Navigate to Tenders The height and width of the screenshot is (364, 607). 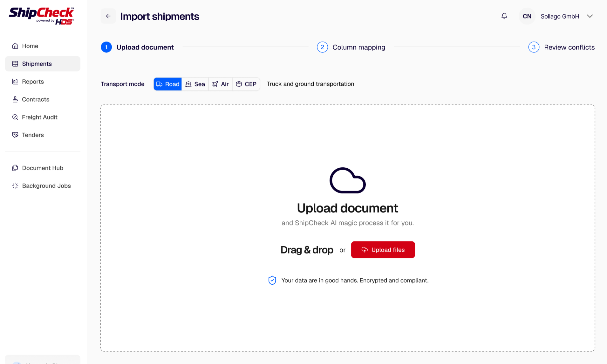pyautogui.click(x=43, y=135)
